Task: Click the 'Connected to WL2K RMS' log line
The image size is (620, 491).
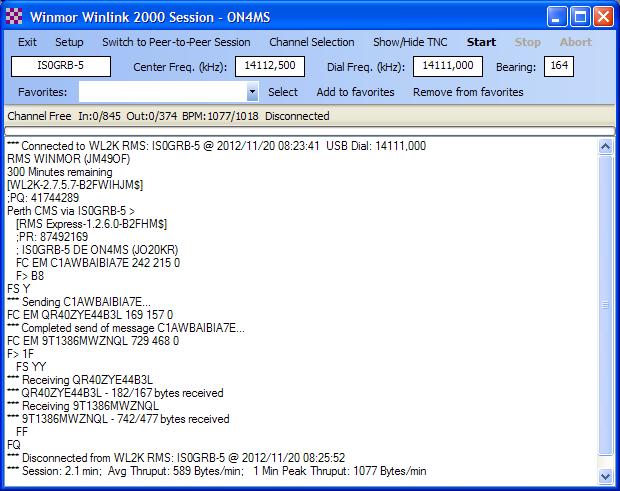Action: 217,146
